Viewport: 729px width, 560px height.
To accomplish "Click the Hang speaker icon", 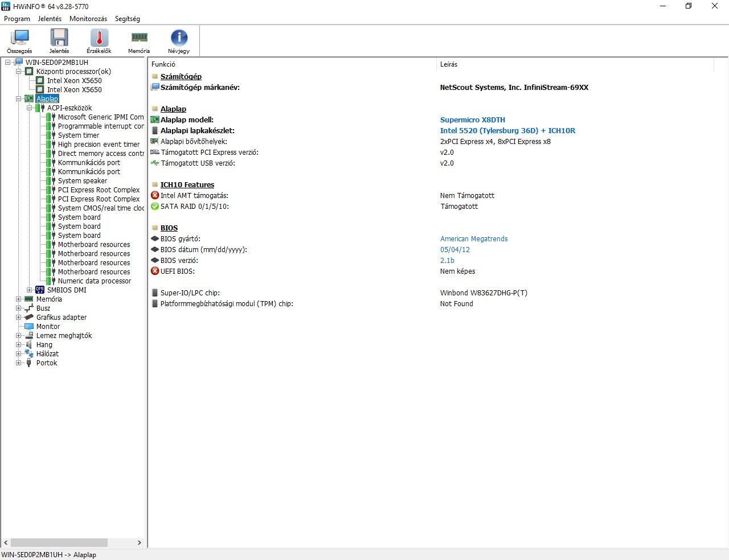I will tap(29, 345).
